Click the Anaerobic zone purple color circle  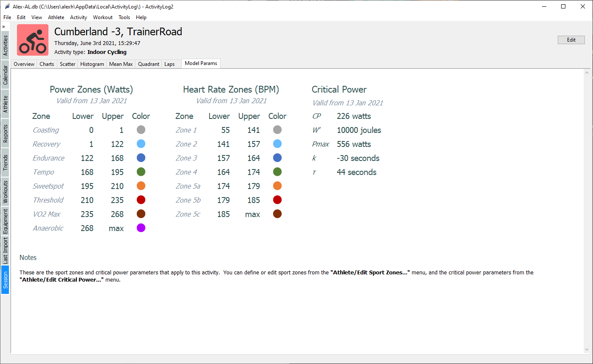tap(141, 228)
